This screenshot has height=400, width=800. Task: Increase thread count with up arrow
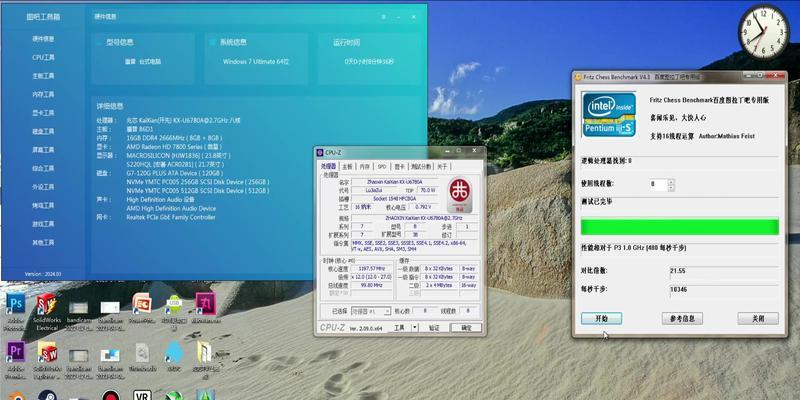click(x=671, y=182)
